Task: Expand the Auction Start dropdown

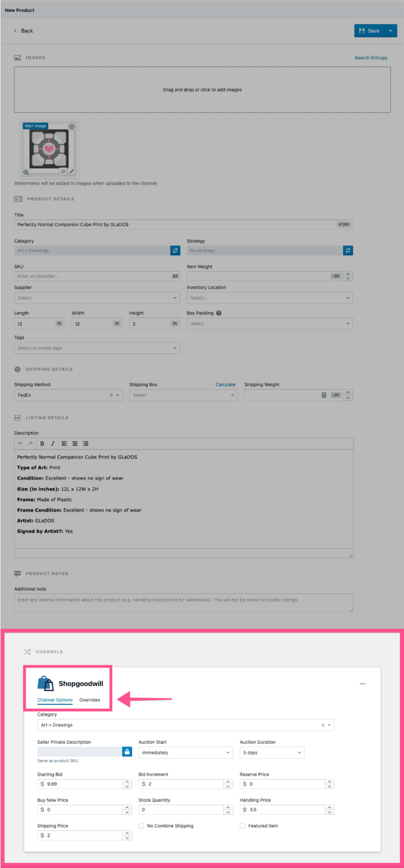Action: click(x=185, y=752)
